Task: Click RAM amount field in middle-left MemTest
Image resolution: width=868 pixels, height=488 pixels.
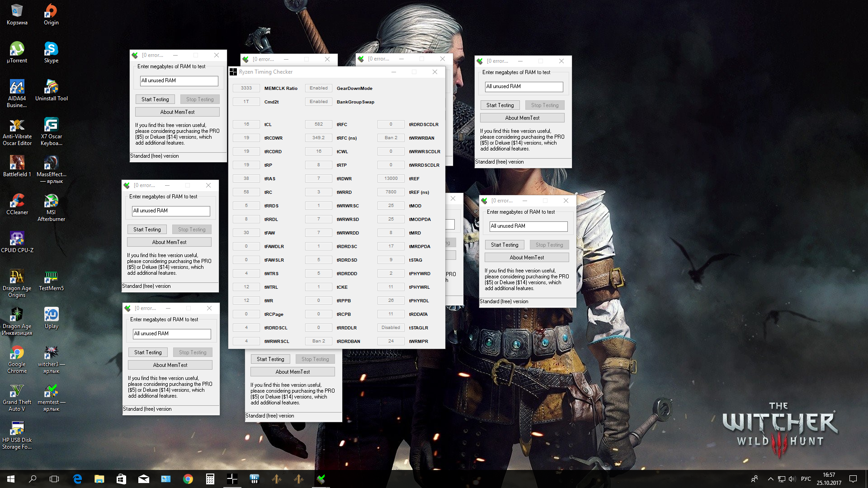Action: click(171, 211)
